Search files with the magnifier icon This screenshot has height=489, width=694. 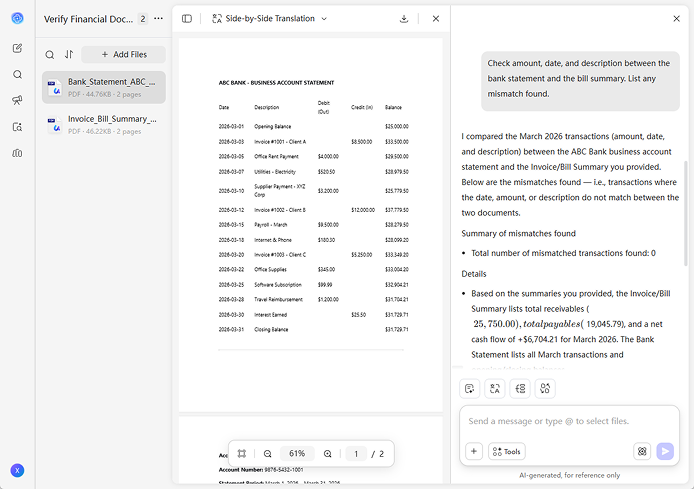(x=50, y=54)
